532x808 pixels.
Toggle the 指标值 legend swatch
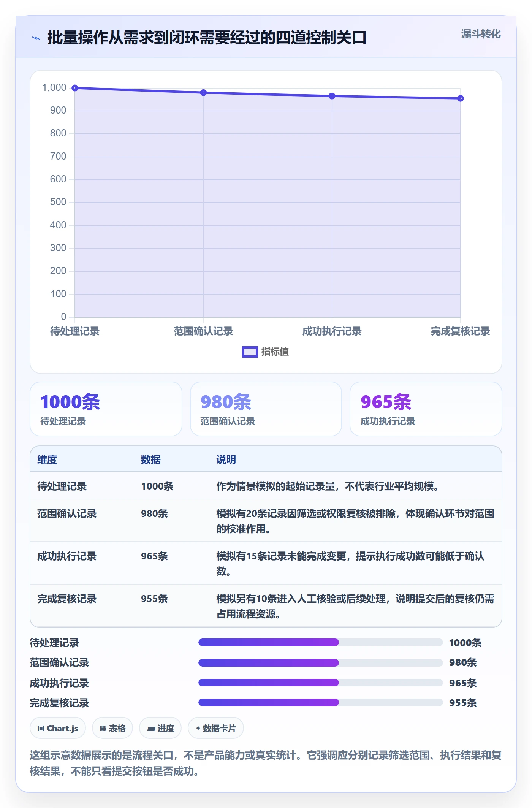pyautogui.click(x=250, y=352)
